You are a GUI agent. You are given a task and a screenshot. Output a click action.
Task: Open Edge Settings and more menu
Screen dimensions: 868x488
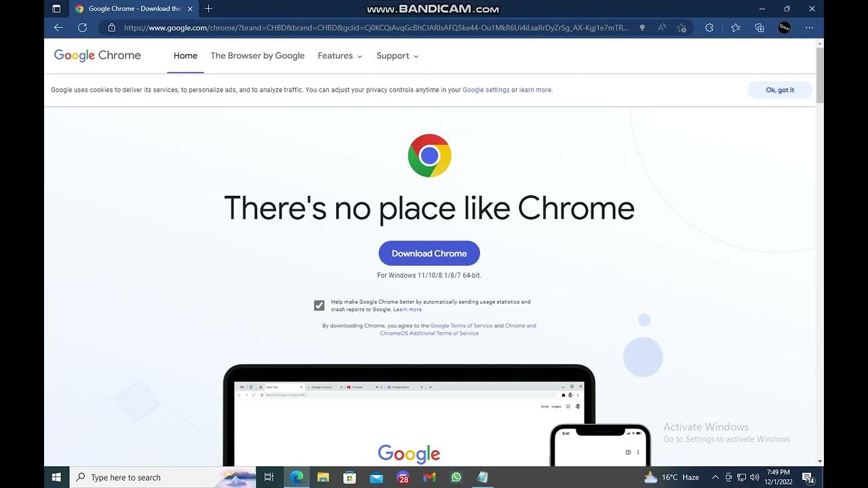[x=809, y=28]
